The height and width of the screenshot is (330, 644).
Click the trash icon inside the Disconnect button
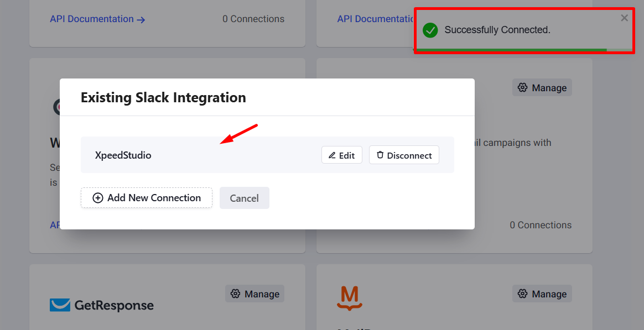[x=380, y=155]
